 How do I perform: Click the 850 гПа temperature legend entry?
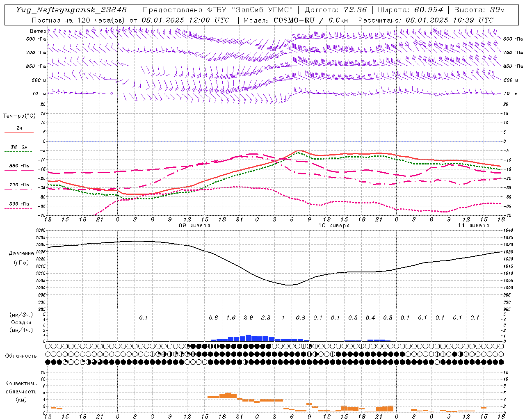19,166
